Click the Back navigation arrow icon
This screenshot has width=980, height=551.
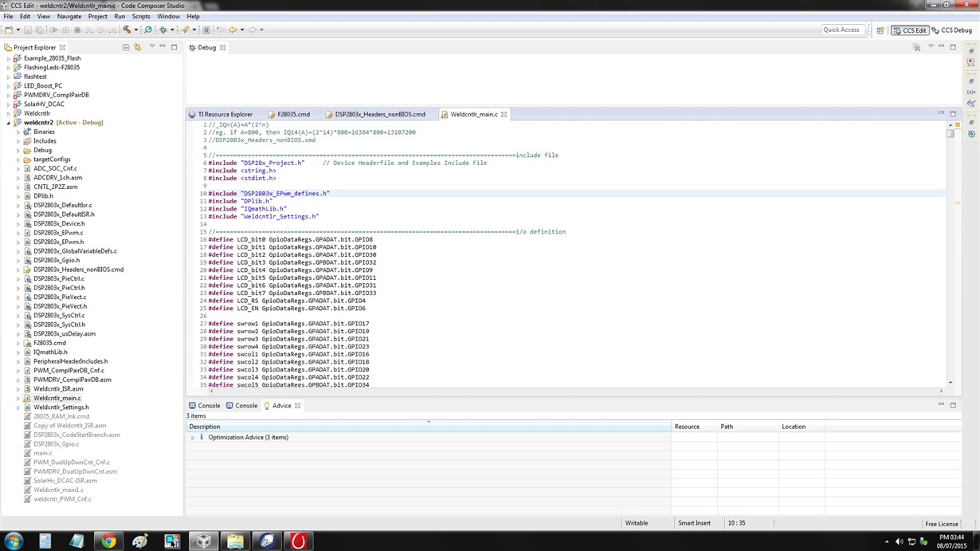tap(233, 30)
